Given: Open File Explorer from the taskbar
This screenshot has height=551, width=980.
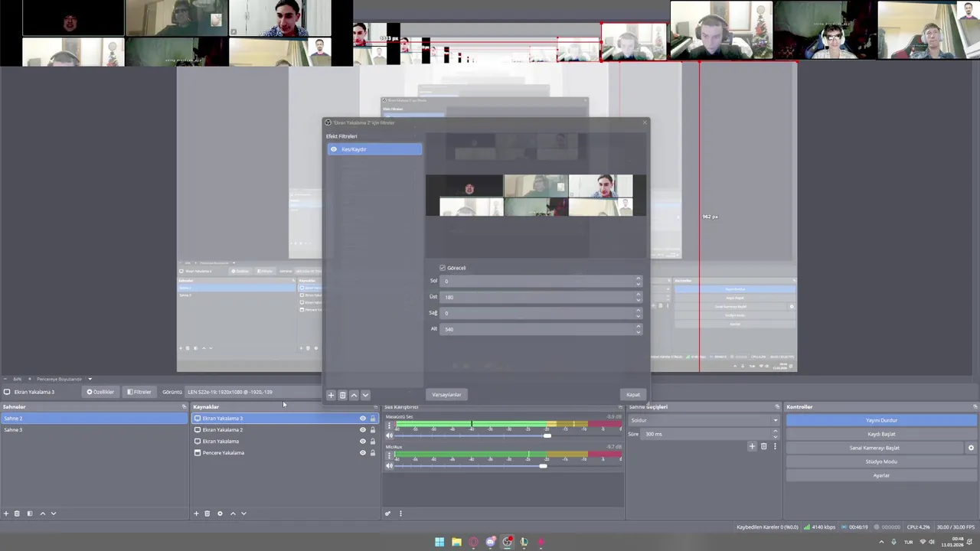Looking at the screenshot, I should tap(456, 542).
